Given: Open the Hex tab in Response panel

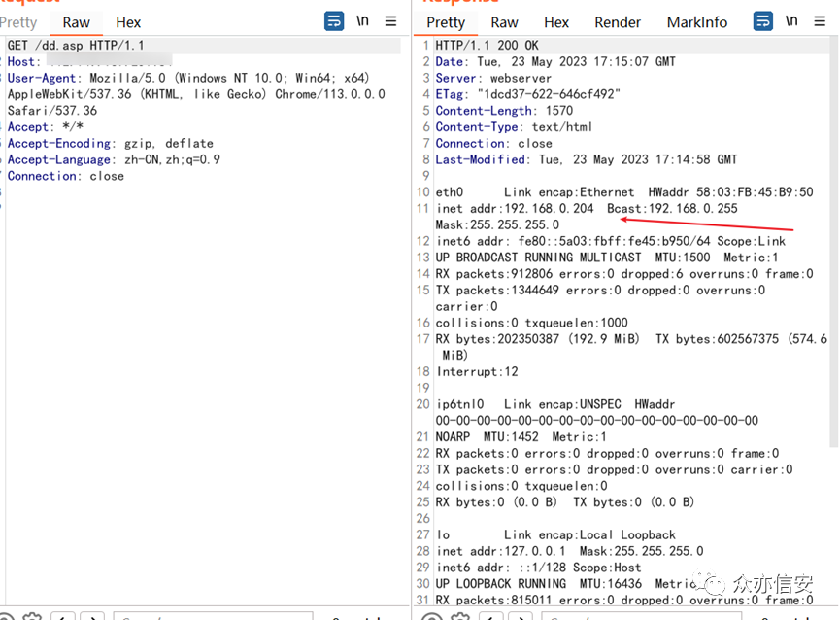Looking at the screenshot, I should tap(556, 22).
